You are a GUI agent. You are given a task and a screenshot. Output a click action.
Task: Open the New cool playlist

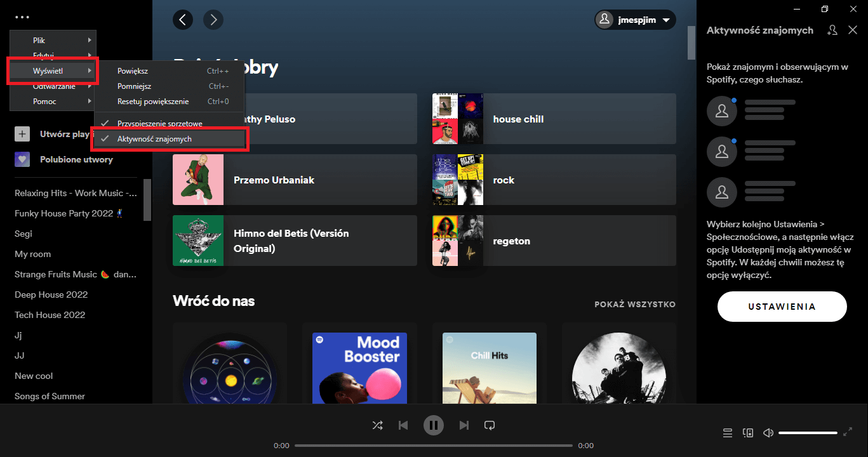[34, 376]
